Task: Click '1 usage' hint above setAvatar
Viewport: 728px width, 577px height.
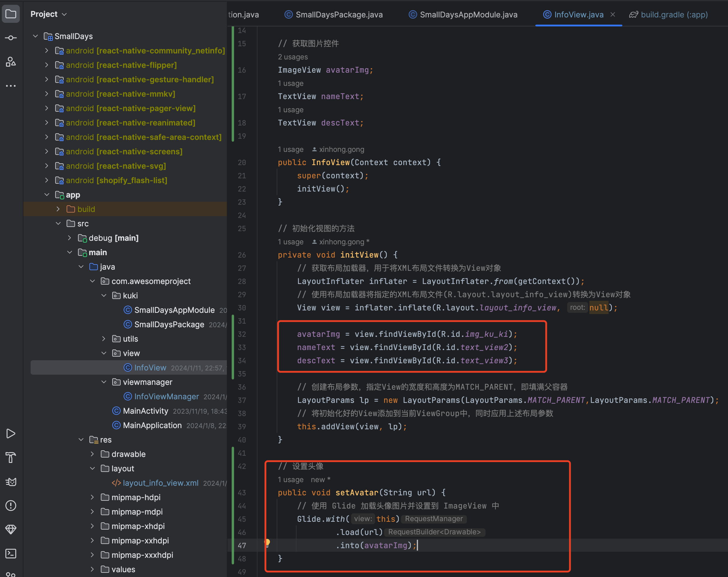Action: [x=290, y=479]
